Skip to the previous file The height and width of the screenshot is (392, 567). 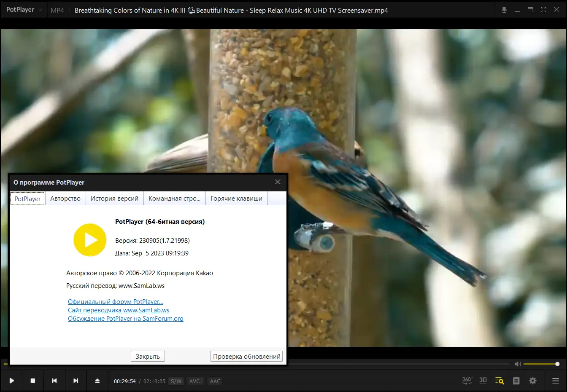tap(54, 381)
